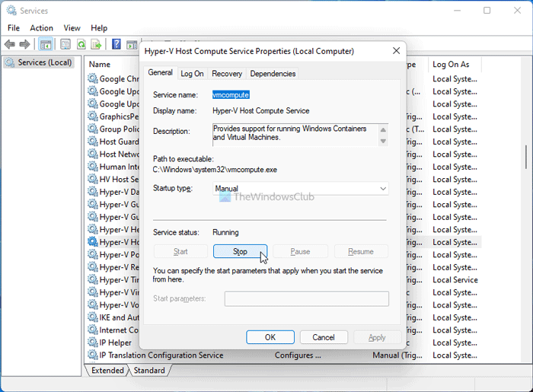This screenshot has height=392, width=533.
Task: Switch to the Recovery tab
Action: pyautogui.click(x=227, y=74)
